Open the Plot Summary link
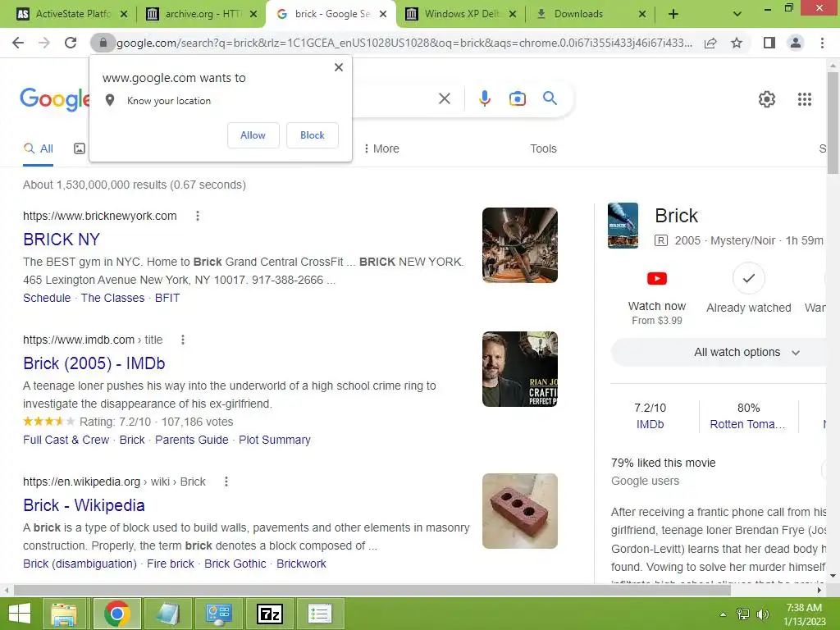 (x=274, y=440)
